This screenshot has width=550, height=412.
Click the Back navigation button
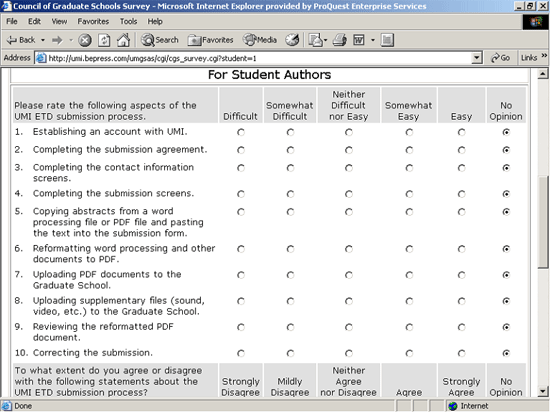click(21, 40)
